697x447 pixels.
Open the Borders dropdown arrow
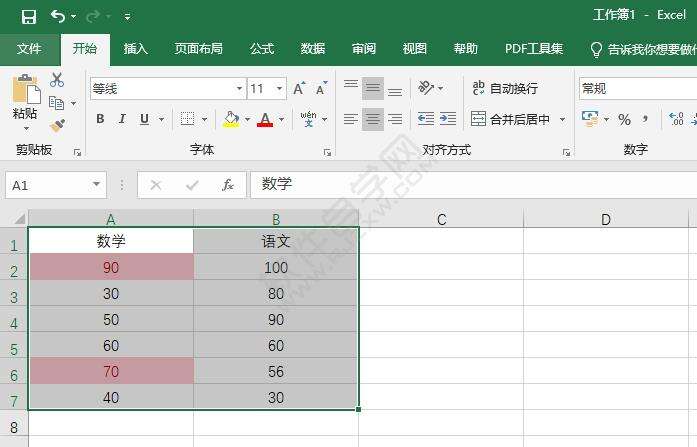[x=204, y=120]
